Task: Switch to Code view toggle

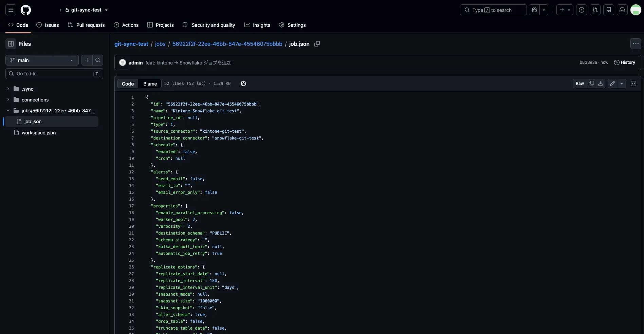Action: click(x=128, y=83)
